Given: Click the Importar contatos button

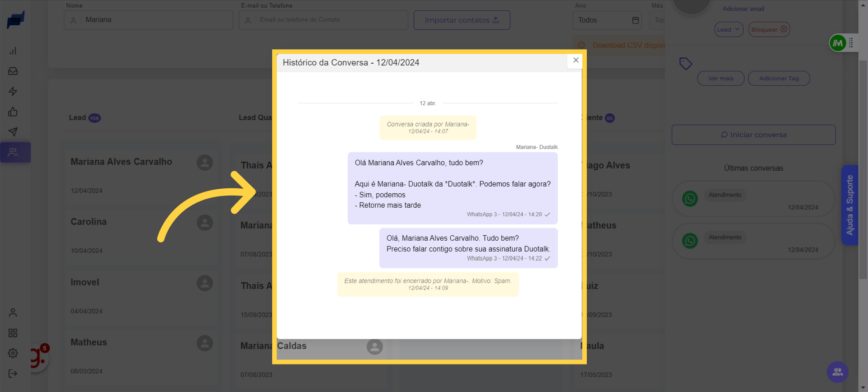Looking at the screenshot, I should tap(462, 20).
